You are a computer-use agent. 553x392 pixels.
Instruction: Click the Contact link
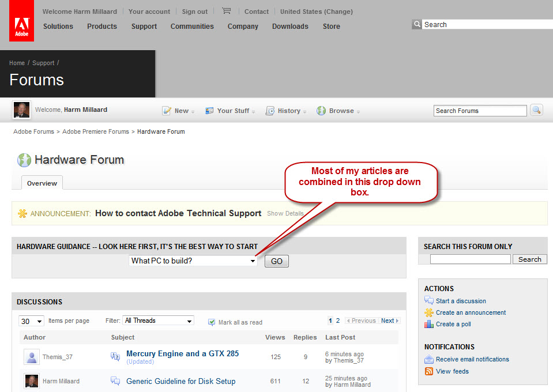pyautogui.click(x=257, y=12)
